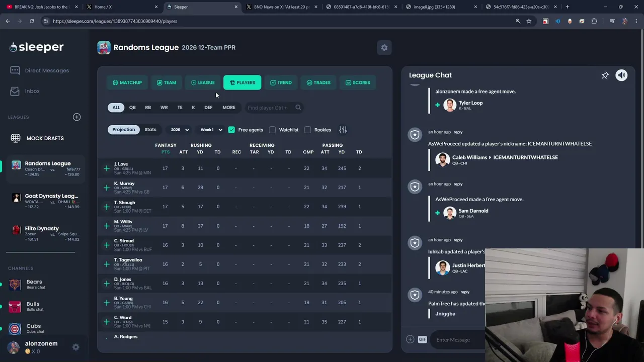The width and height of the screenshot is (644, 362).
Task: Add T. Shough with the plus icon
Action: pos(107,207)
